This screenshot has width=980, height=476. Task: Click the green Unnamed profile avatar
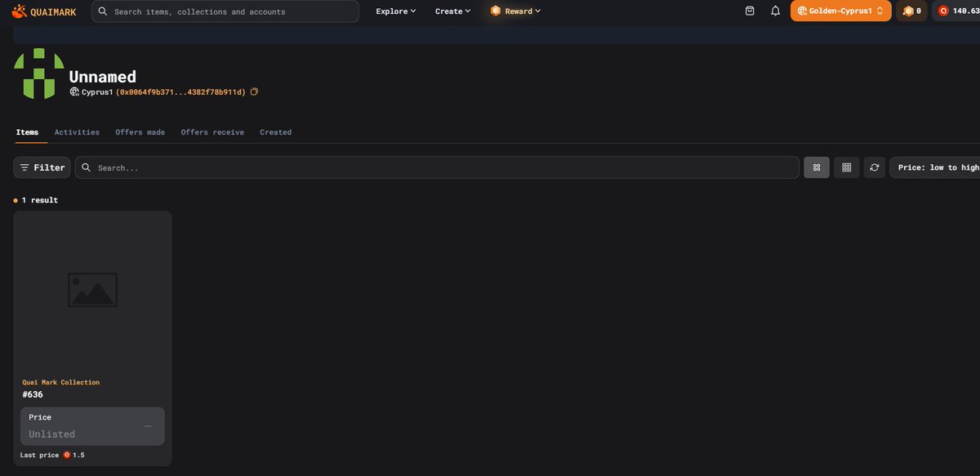pyautogui.click(x=38, y=74)
